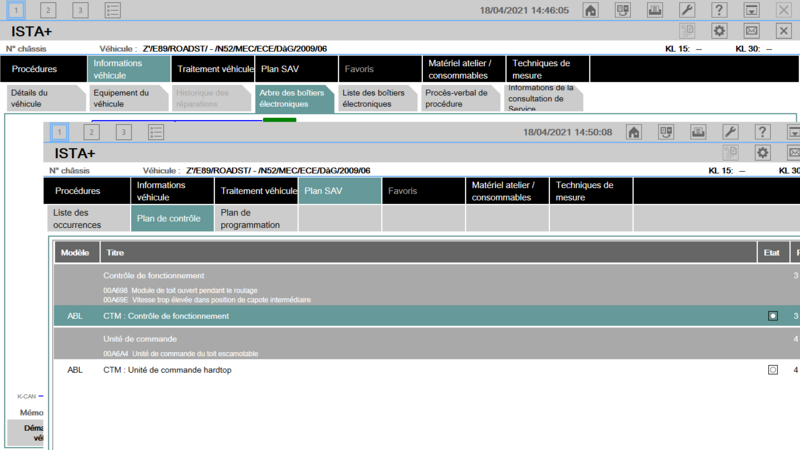
Task: Select Equipement du véhicule sub-tab
Action: coord(129,98)
